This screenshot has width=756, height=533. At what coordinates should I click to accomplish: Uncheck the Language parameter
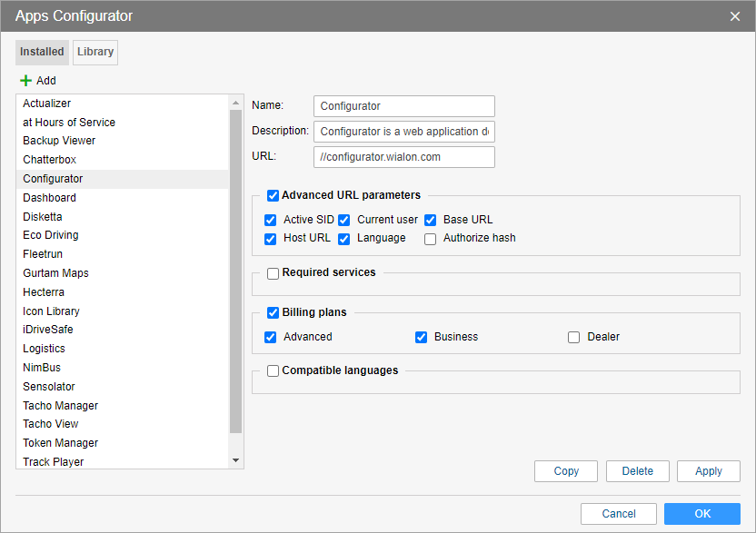pos(343,239)
